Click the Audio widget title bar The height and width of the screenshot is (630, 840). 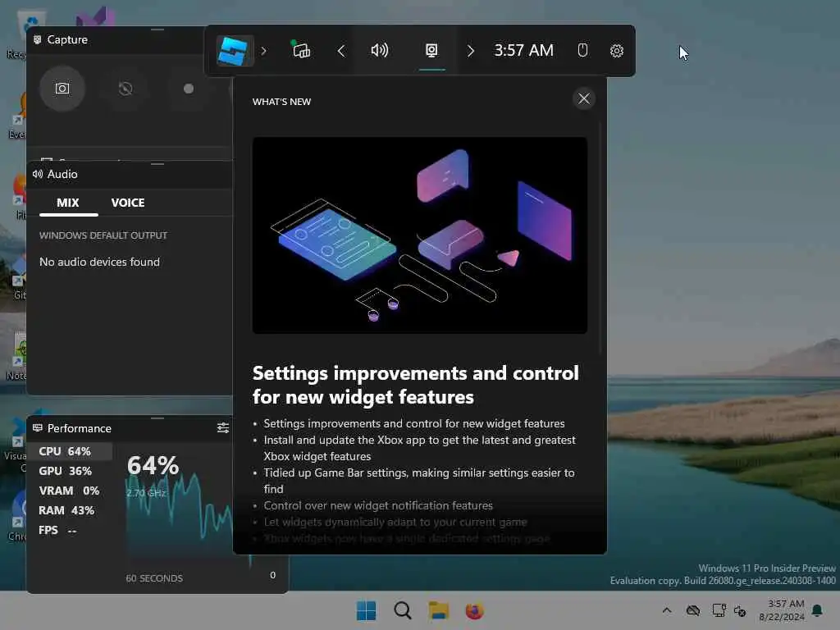coord(130,175)
